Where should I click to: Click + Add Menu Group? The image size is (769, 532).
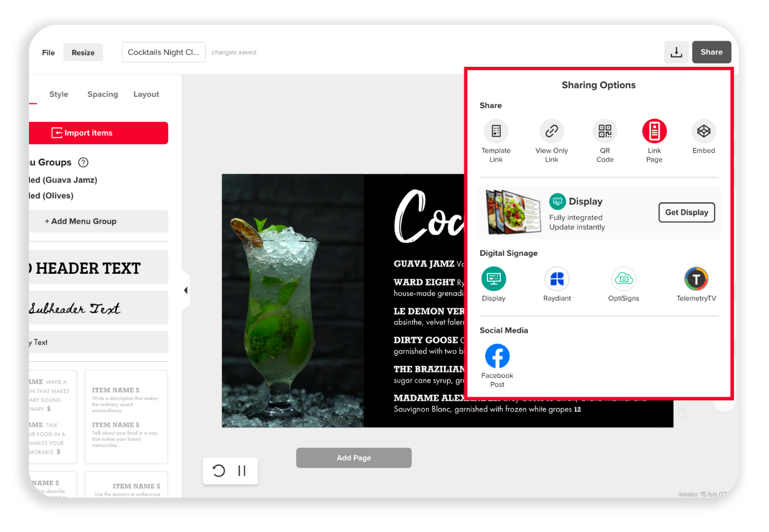(98, 221)
